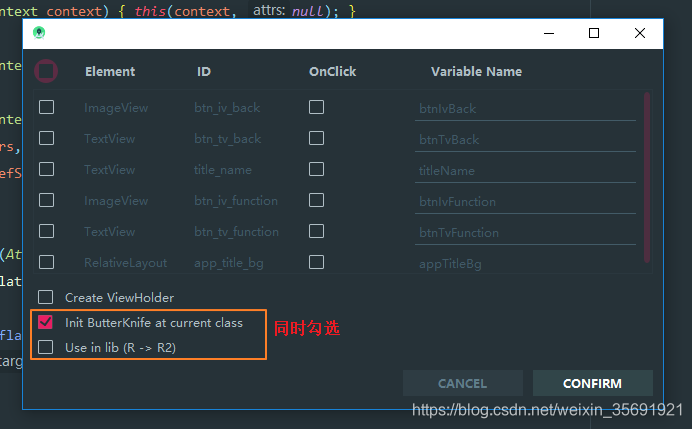This screenshot has width=692, height=429.
Task: Click the OnClick column header
Action: (333, 72)
